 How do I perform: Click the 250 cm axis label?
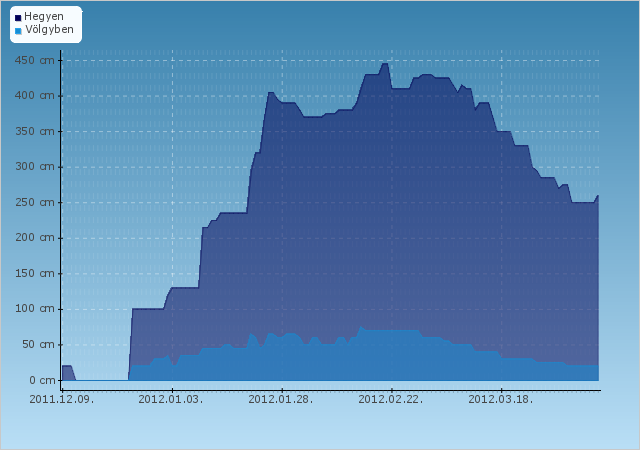click(35, 202)
